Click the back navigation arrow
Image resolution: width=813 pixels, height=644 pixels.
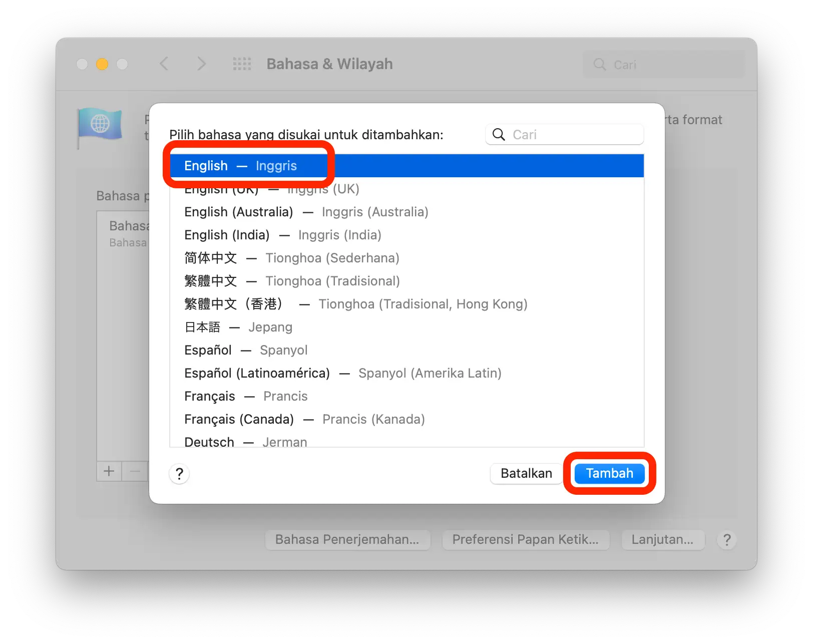(x=164, y=64)
